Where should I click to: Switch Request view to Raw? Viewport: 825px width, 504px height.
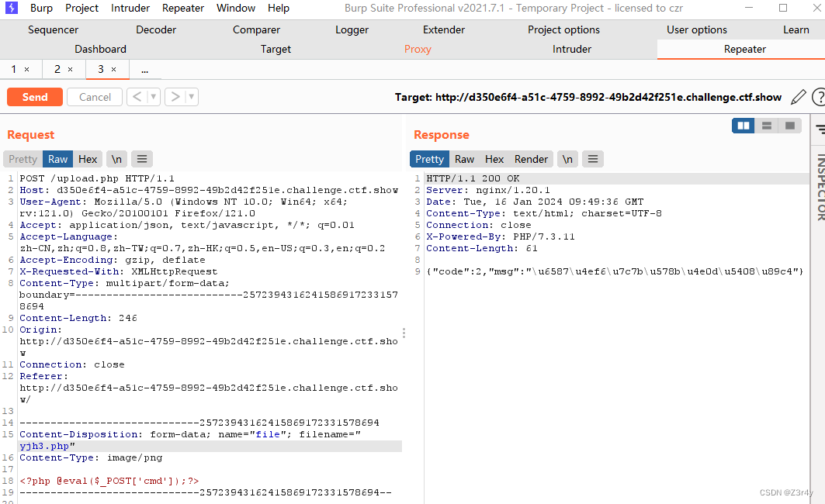point(58,159)
